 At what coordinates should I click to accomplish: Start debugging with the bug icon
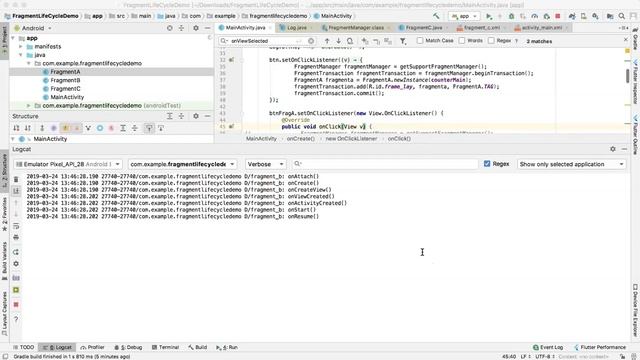point(511,16)
